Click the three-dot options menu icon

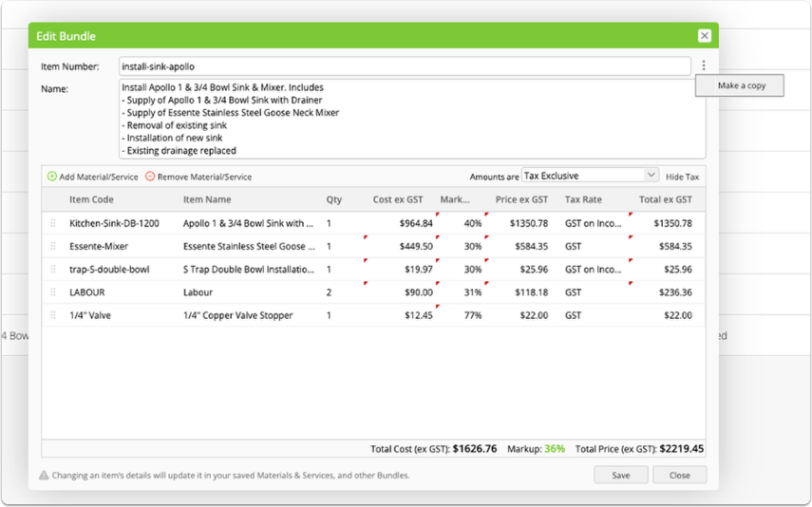coord(703,66)
